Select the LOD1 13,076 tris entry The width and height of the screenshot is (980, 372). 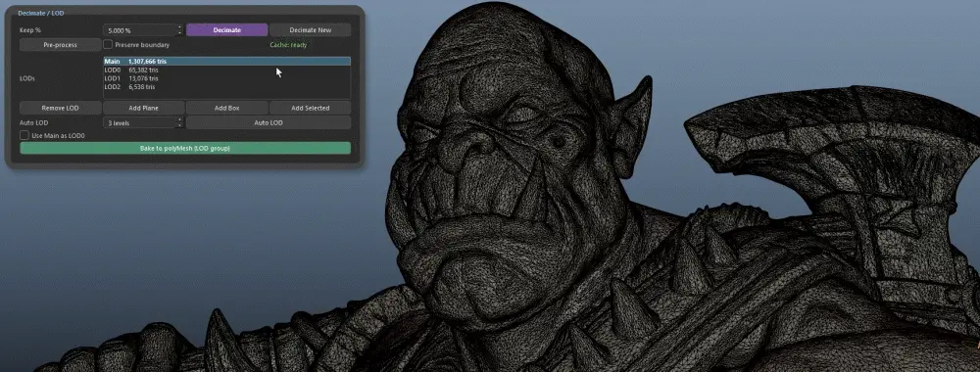tap(227, 78)
